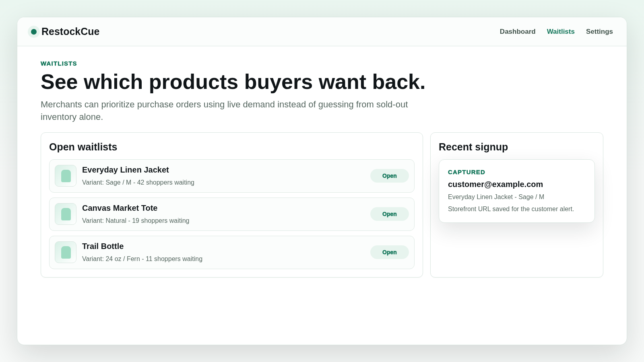Click the Sage / M 42 shoppers waiting text
The height and width of the screenshot is (362, 644).
[x=138, y=182]
